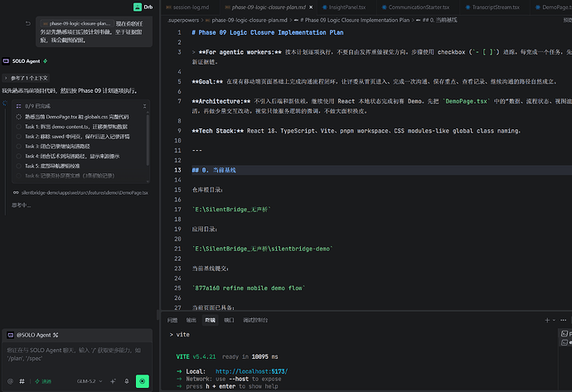
Task: Open the http://localhost:5173/ link
Action: [251, 371]
